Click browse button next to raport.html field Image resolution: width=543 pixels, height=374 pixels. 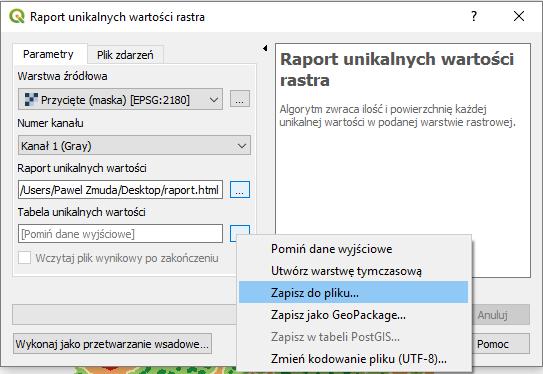240,189
